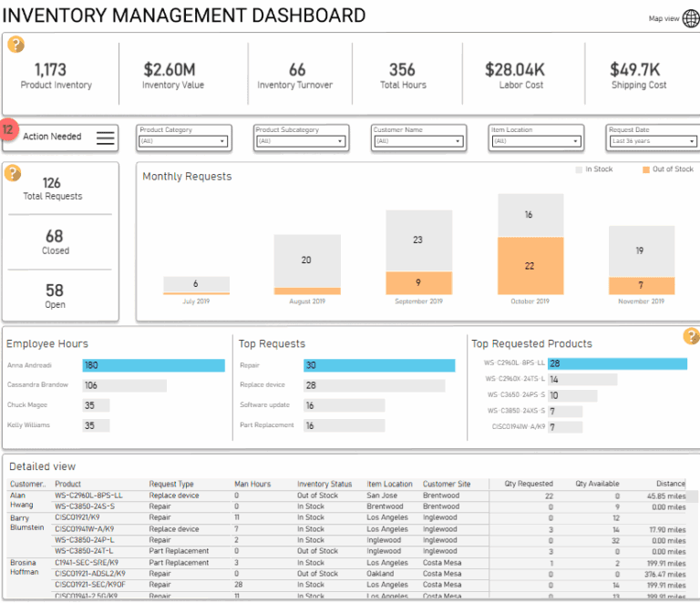Image resolution: width=700 pixels, height=603 pixels.
Task: Click the Action Needed button
Action: [60, 138]
